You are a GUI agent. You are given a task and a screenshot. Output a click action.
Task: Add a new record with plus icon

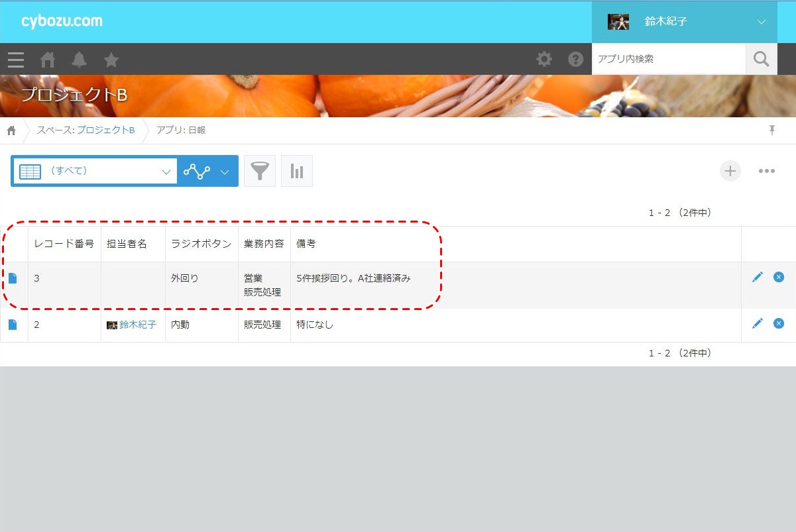pyautogui.click(x=730, y=171)
